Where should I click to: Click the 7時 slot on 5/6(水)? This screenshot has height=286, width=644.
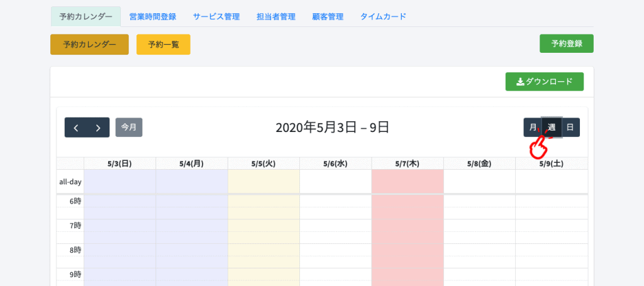pos(336,225)
